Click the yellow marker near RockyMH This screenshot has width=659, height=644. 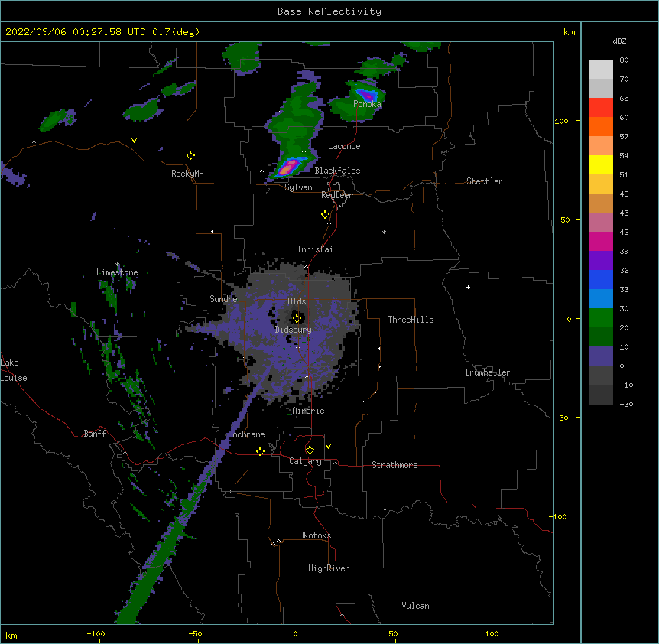coord(190,155)
